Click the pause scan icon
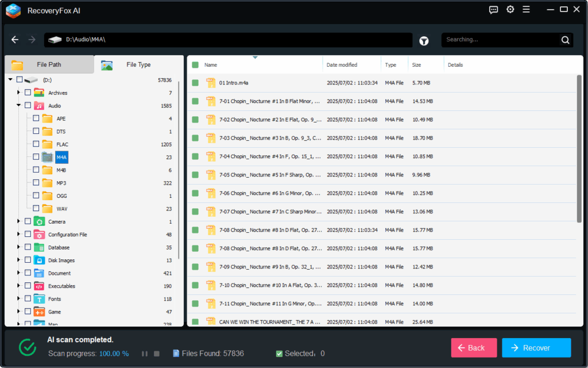 [144, 354]
